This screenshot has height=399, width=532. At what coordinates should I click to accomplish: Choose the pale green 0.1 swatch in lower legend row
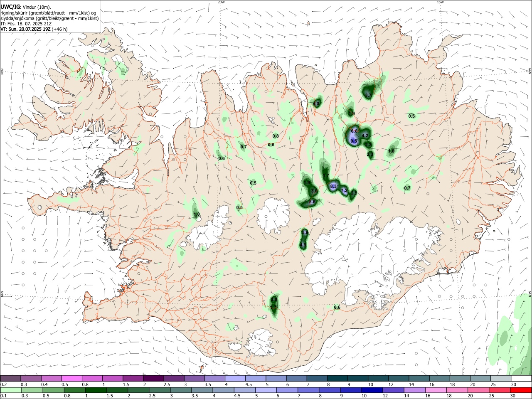10,390
